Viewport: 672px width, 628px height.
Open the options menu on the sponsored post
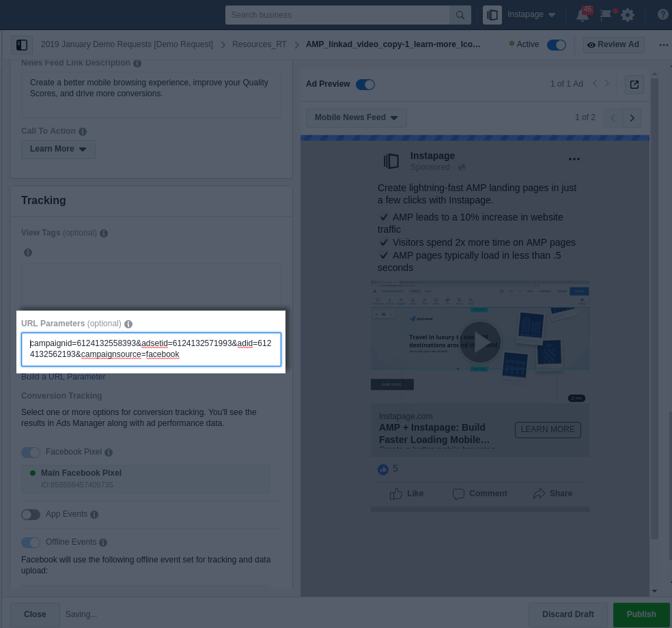pos(574,158)
